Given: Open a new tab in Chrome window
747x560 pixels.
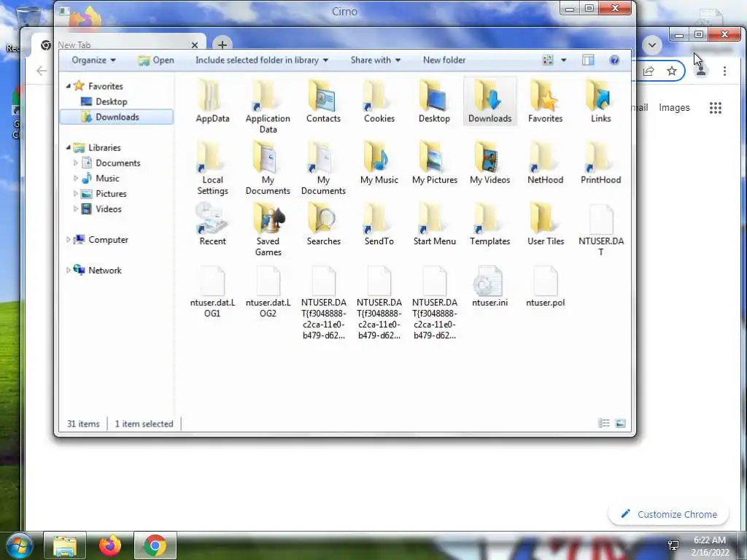Looking at the screenshot, I should coord(222,44).
